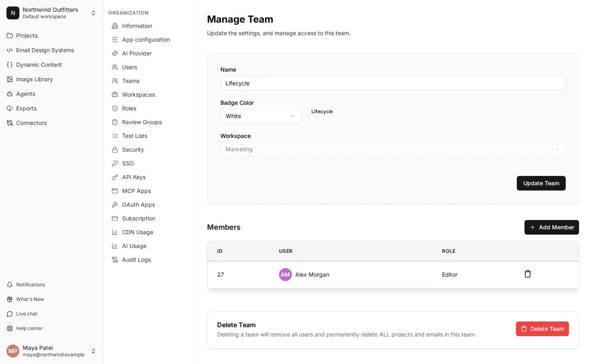
Task: Click the Add Member button
Action: 552,227
